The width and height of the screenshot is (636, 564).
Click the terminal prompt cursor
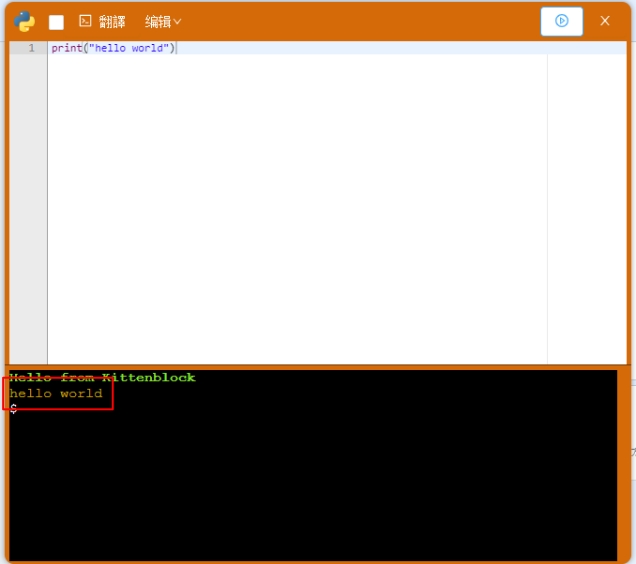point(14,409)
